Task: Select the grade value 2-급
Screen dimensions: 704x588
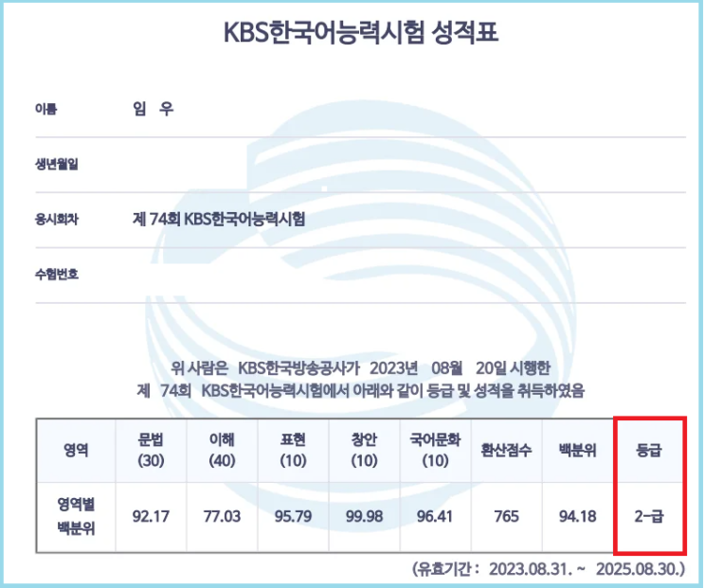Action: coord(649,517)
